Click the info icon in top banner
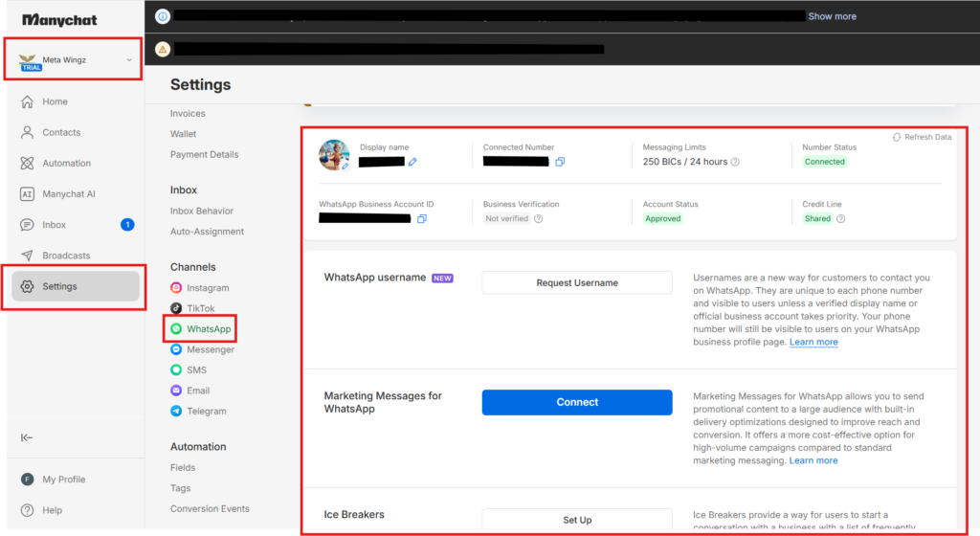This screenshot has height=536, width=980. [163, 16]
